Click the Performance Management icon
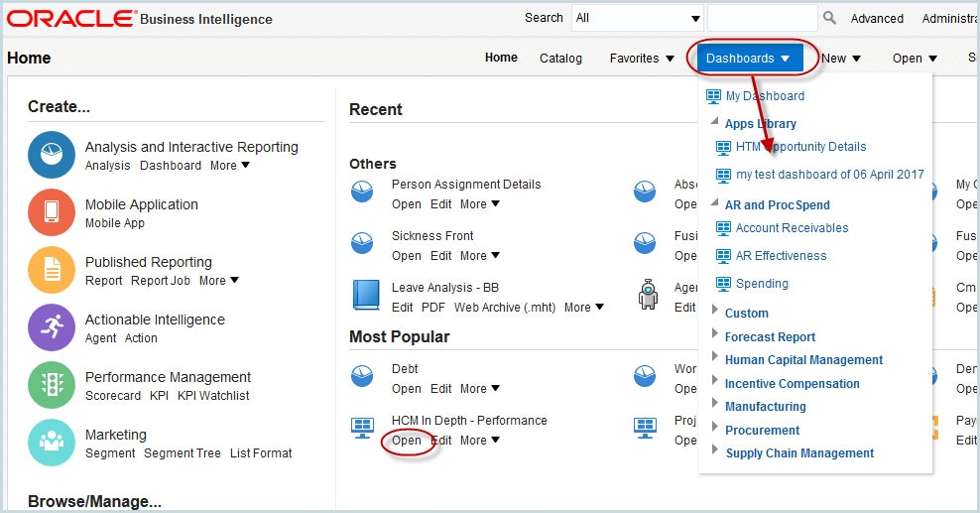Viewport: 980px width, 513px height. (52, 385)
